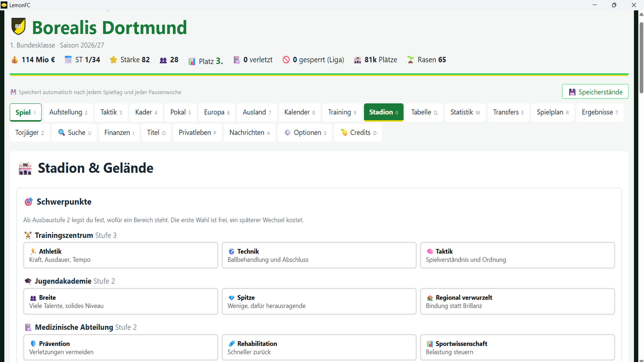Image resolution: width=644 pixels, height=362 pixels.
Task: Open the Training tab
Action: [x=342, y=112]
